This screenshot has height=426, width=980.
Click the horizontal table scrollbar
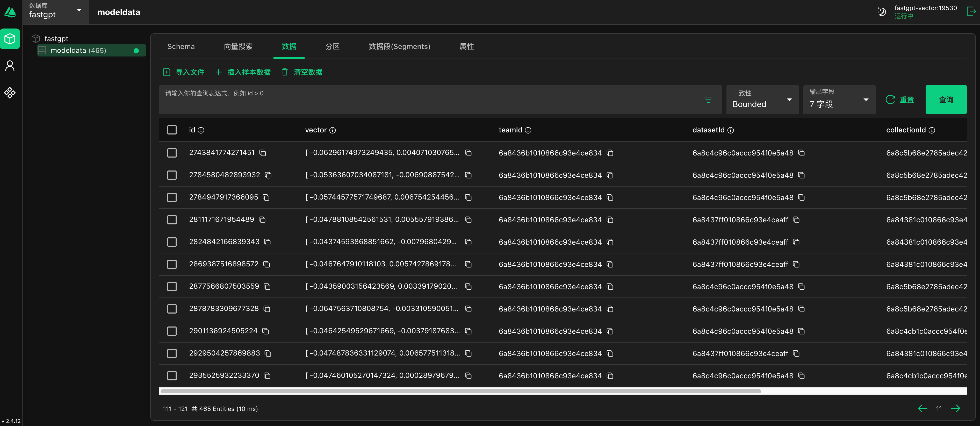pos(460,391)
